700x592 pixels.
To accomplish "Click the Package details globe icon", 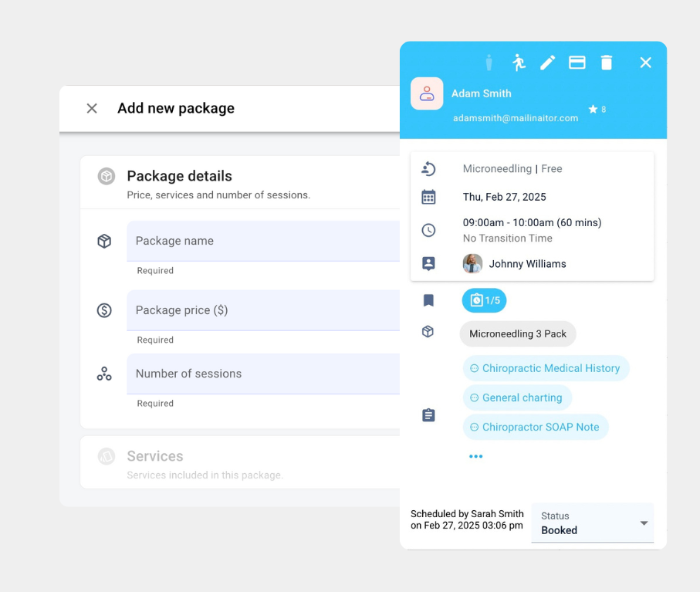I will pos(106,176).
